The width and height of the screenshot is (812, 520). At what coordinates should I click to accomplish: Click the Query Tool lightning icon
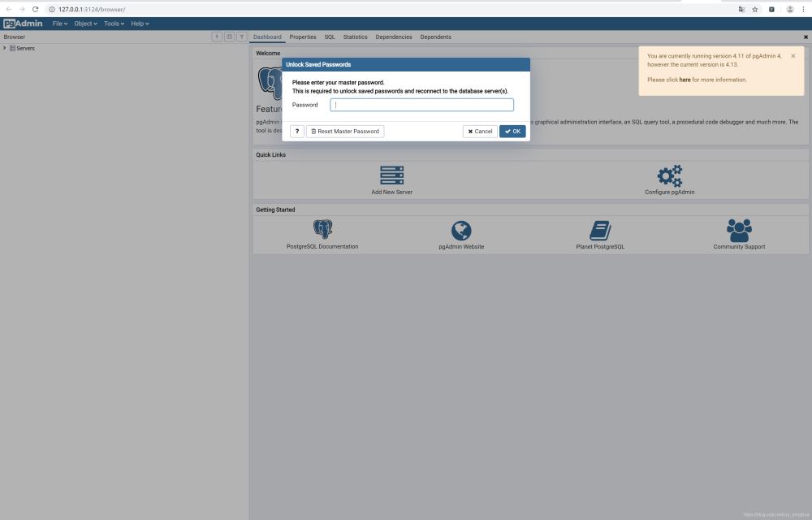tap(217, 37)
